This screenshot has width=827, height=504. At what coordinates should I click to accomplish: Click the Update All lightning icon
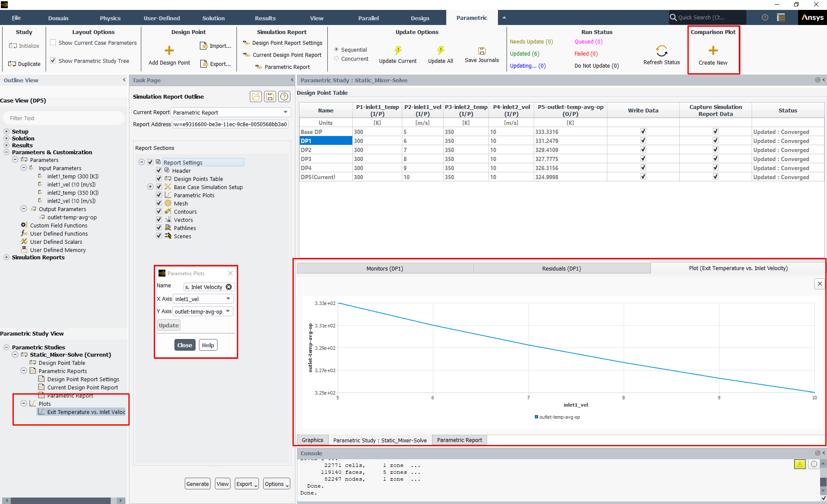coord(440,50)
